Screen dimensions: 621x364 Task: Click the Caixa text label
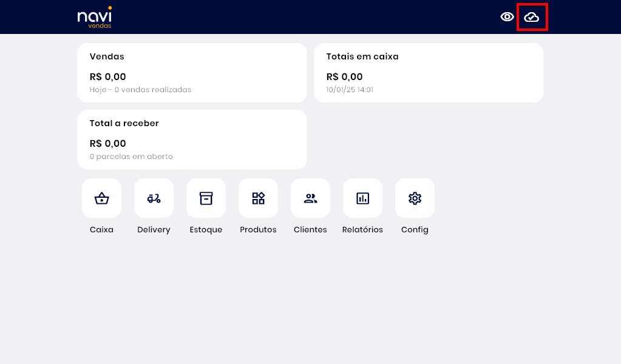pyautogui.click(x=101, y=230)
